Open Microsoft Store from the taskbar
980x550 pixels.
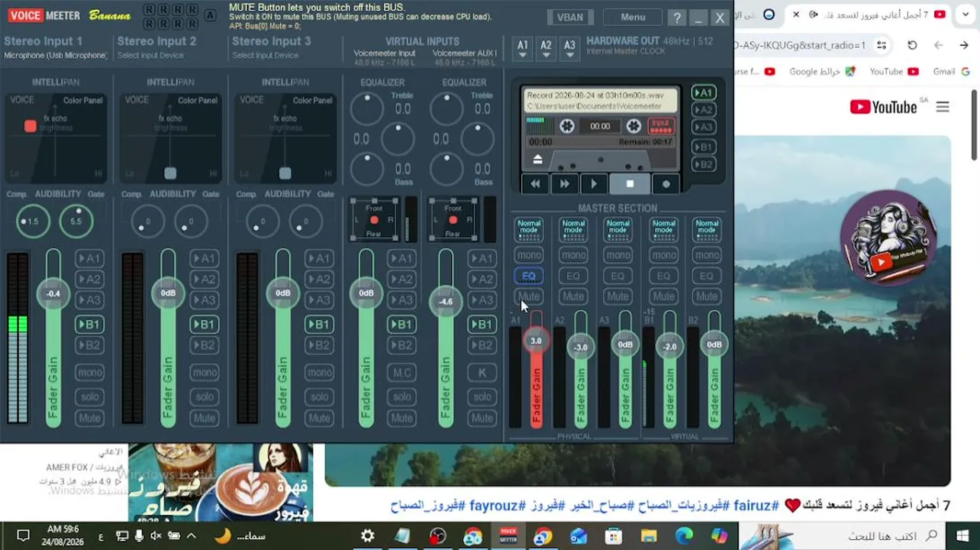[614, 536]
